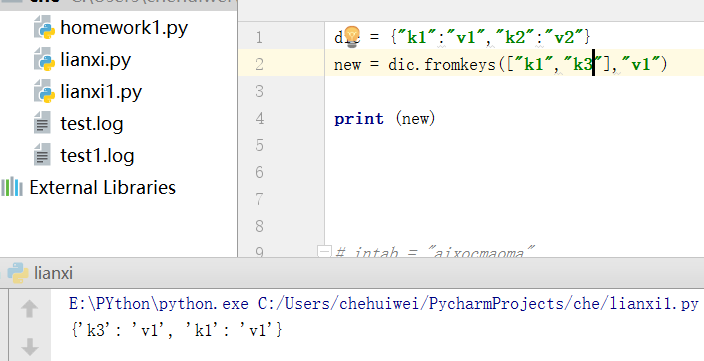Click line number 4 in the gutter
704x361 pixels.
[259, 119]
